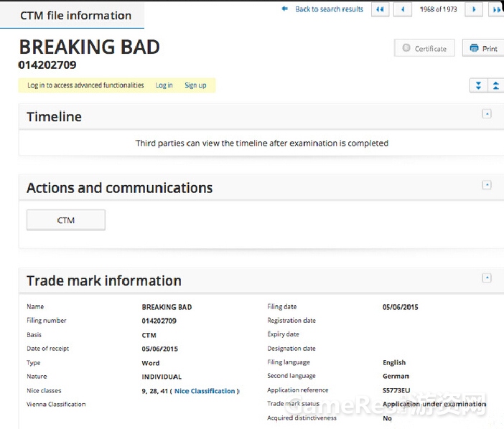Open the Certificate button

point(424,48)
